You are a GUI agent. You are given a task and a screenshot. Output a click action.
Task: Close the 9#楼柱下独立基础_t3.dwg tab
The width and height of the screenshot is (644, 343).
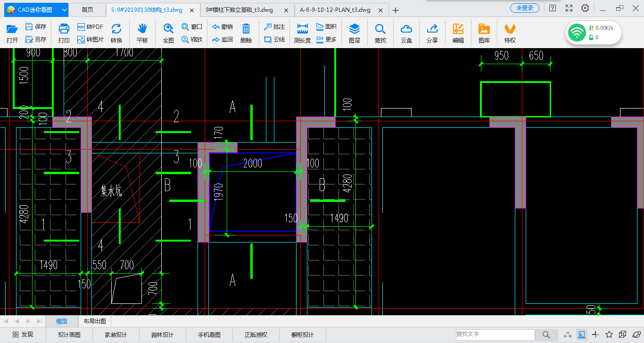[286, 10]
